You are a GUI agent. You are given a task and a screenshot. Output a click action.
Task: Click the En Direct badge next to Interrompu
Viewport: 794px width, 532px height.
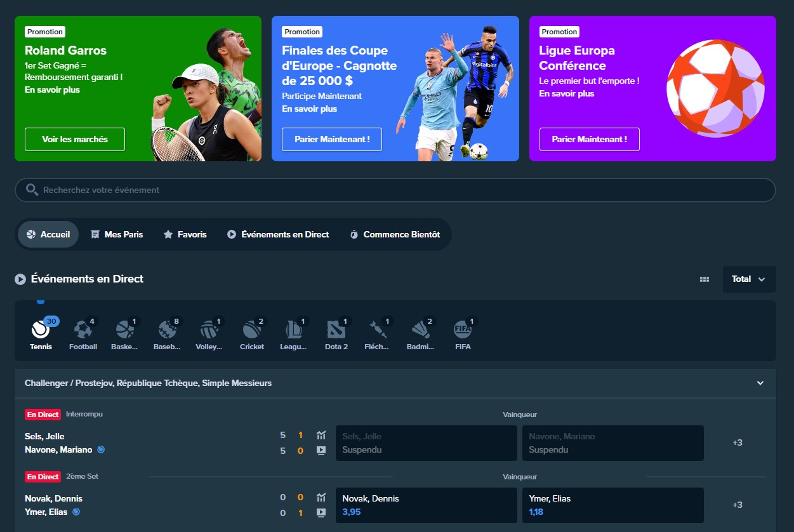click(x=43, y=415)
